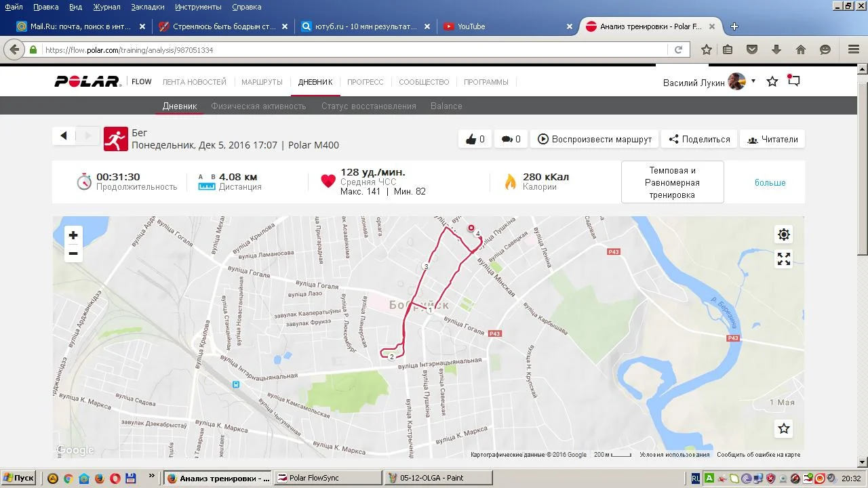Click the route end marker on map
868x488 pixels.
click(471, 228)
